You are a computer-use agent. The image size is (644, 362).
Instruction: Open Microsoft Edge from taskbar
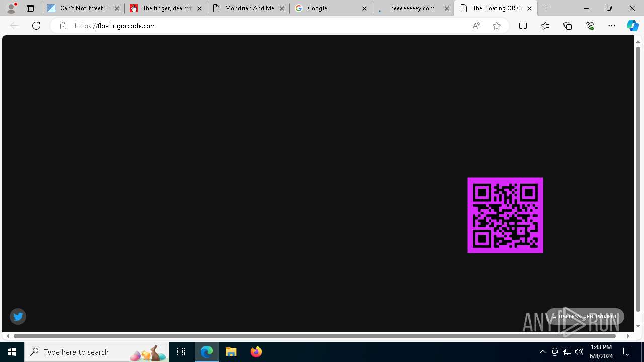(x=207, y=352)
